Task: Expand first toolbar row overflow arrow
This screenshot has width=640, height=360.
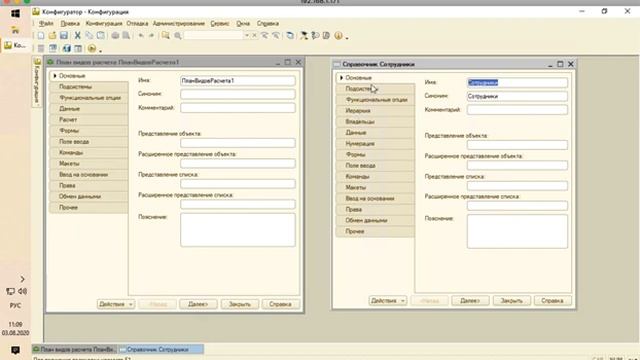Action: [x=347, y=38]
